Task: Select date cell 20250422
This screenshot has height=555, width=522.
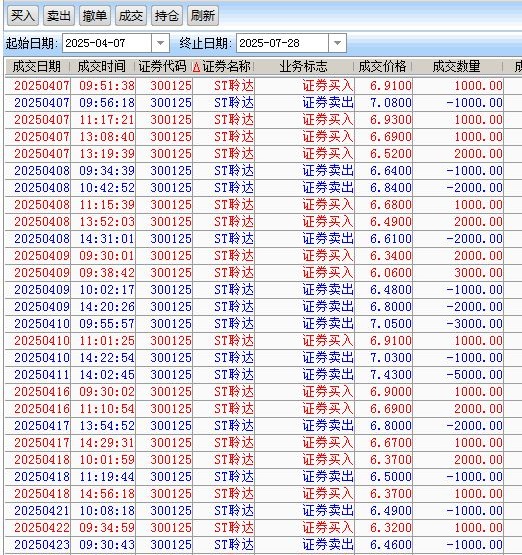Action: pyautogui.click(x=42, y=527)
